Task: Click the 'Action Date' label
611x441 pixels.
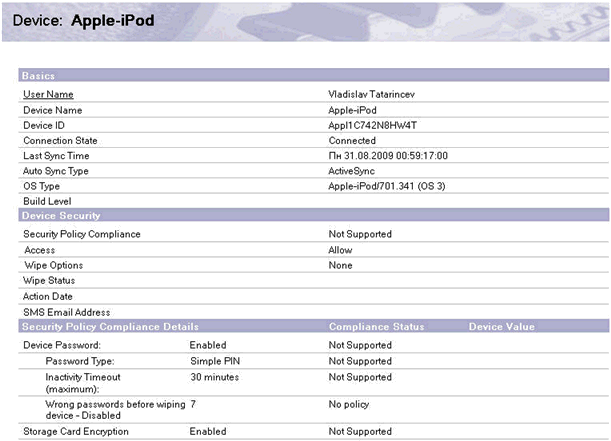Action: tap(48, 296)
